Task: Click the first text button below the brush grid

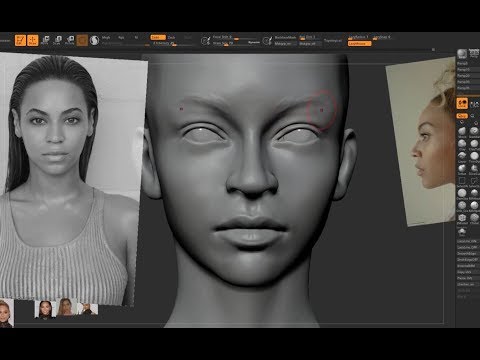Action: click(467, 241)
